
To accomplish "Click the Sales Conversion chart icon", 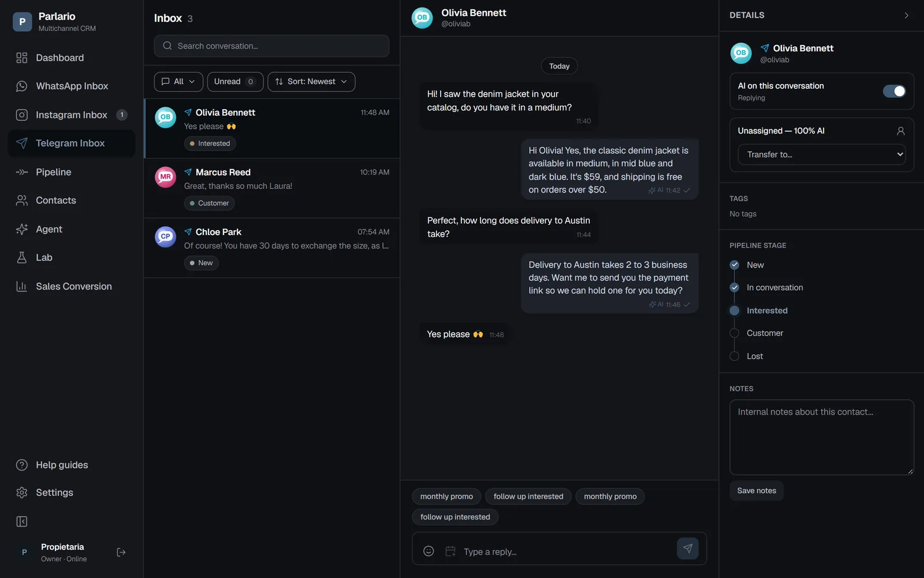I will tap(22, 287).
